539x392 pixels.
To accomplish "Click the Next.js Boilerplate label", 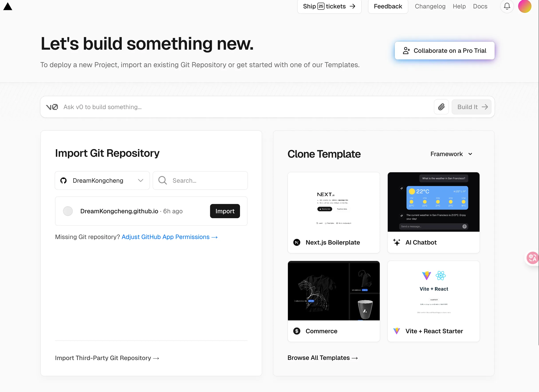I will pos(332,242).
